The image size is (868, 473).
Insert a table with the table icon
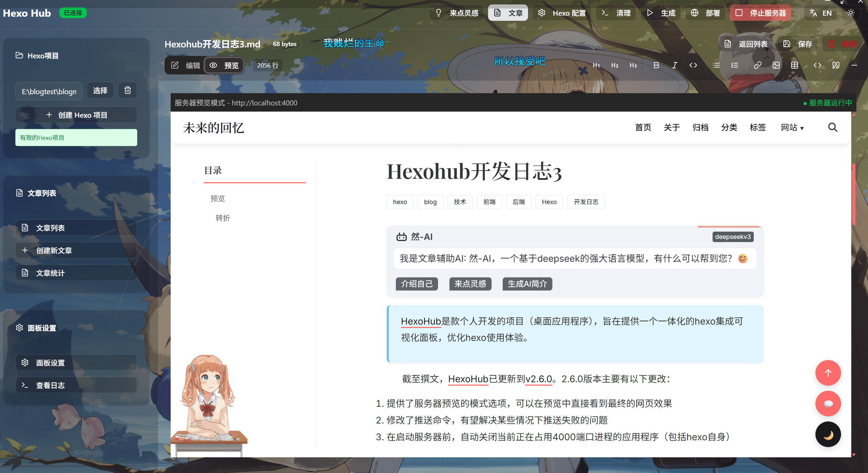point(794,65)
